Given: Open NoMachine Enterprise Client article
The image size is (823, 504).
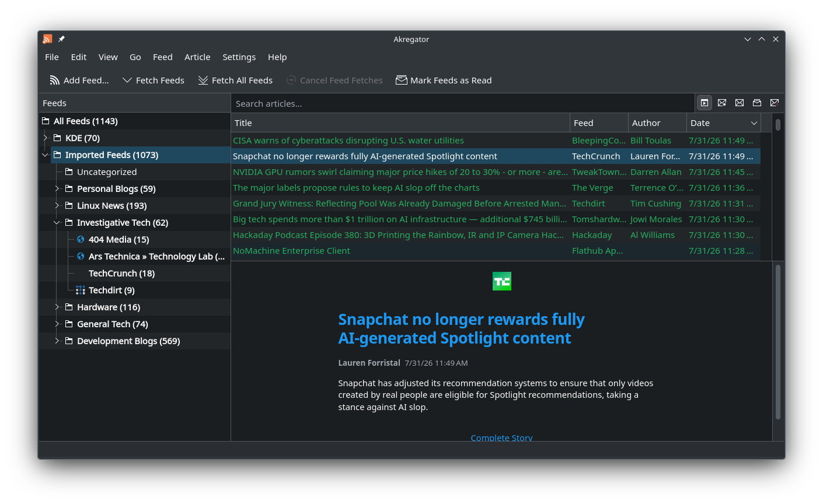Looking at the screenshot, I should [496, 251].
